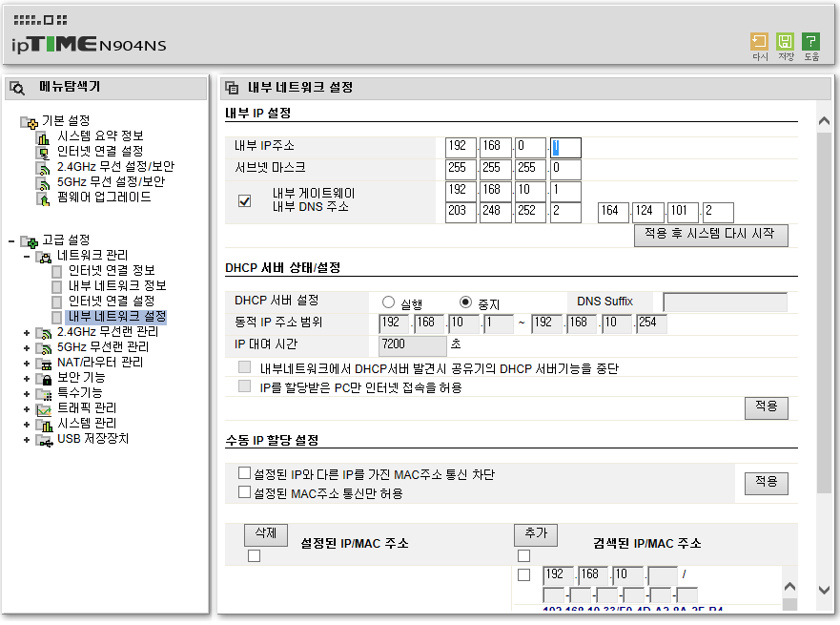Click the 특수기능 folder icon
This screenshot has height=625, width=840.
click(44, 394)
